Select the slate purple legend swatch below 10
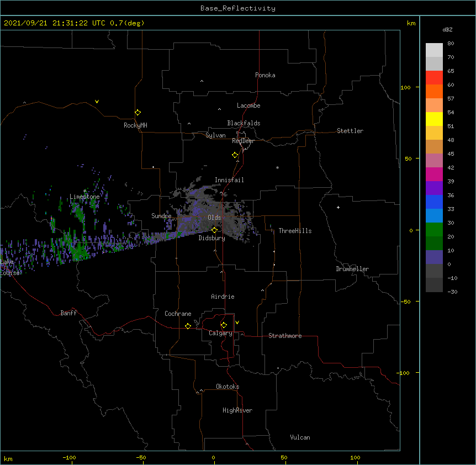The width and height of the screenshot is (476, 465). pos(434,257)
